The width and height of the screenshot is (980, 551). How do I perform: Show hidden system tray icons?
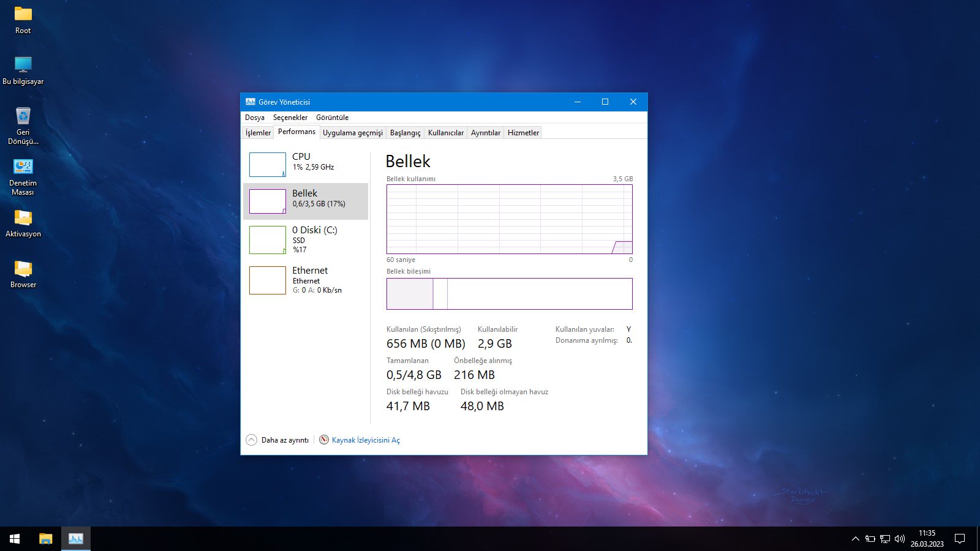pyautogui.click(x=855, y=539)
